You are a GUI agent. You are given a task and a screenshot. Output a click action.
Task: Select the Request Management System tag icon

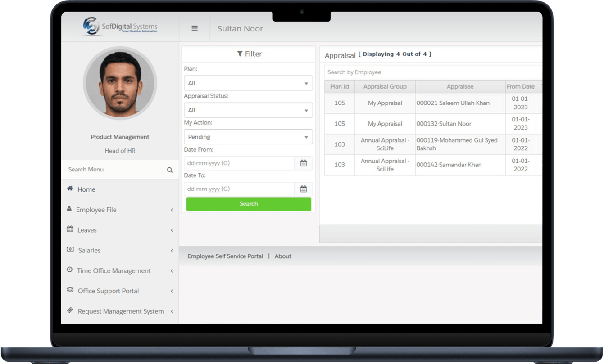(x=69, y=310)
